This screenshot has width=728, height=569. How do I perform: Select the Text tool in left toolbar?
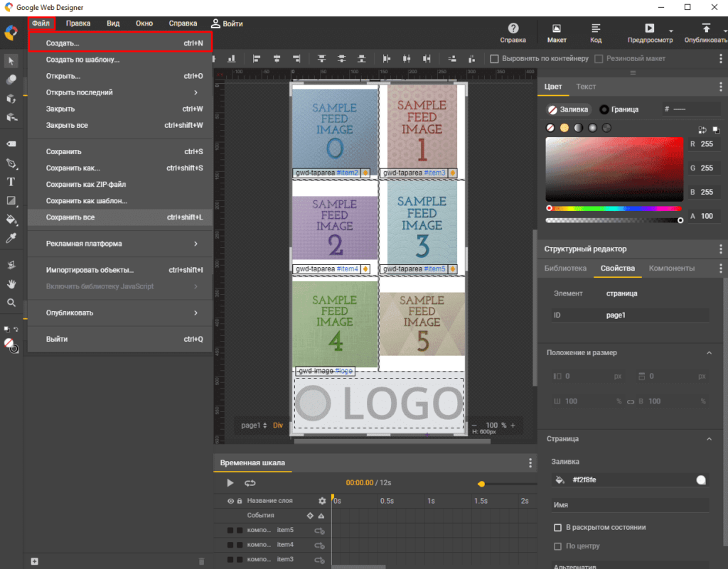[x=11, y=181]
